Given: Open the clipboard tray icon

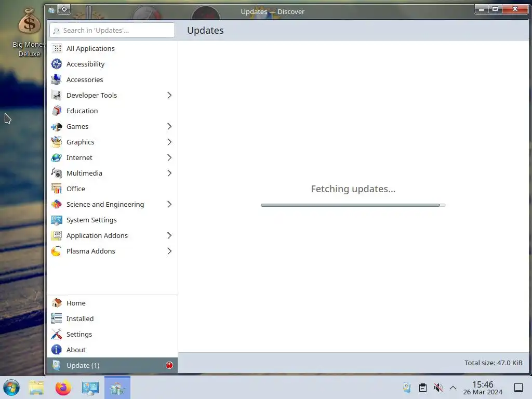Looking at the screenshot, I should coord(423,388).
